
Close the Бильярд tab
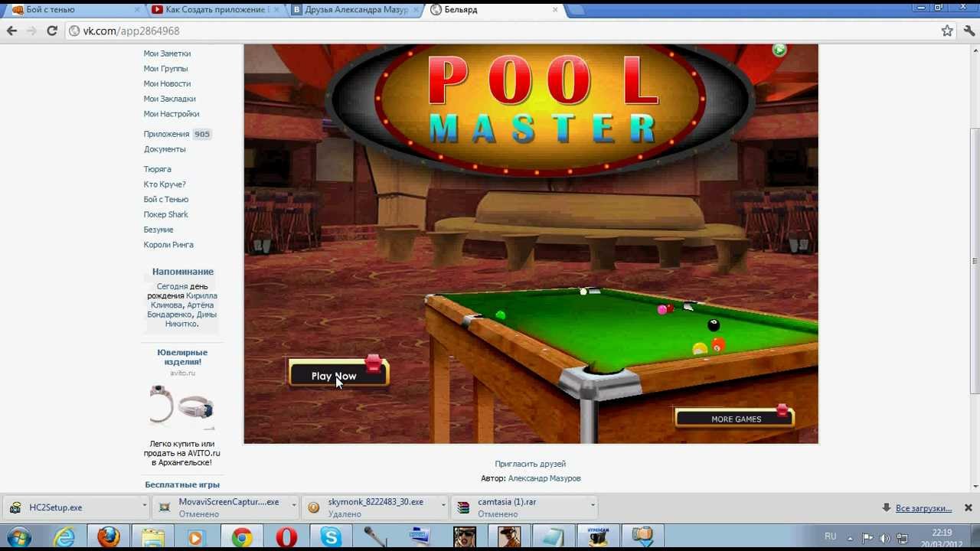click(556, 10)
